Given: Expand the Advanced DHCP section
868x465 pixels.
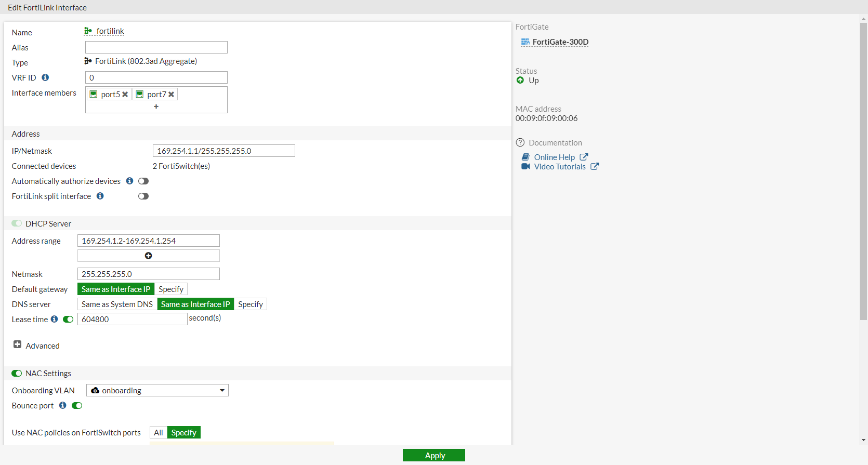Looking at the screenshot, I should pos(17,344).
